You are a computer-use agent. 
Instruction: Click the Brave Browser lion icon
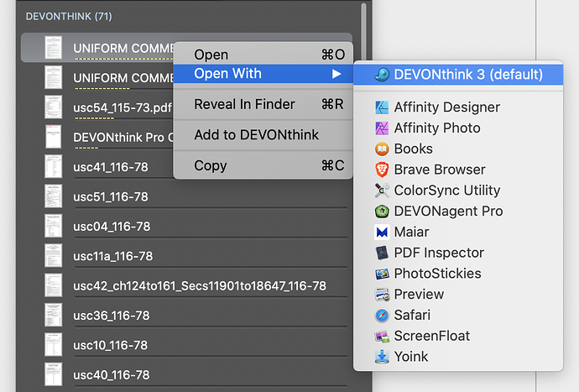point(382,170)
